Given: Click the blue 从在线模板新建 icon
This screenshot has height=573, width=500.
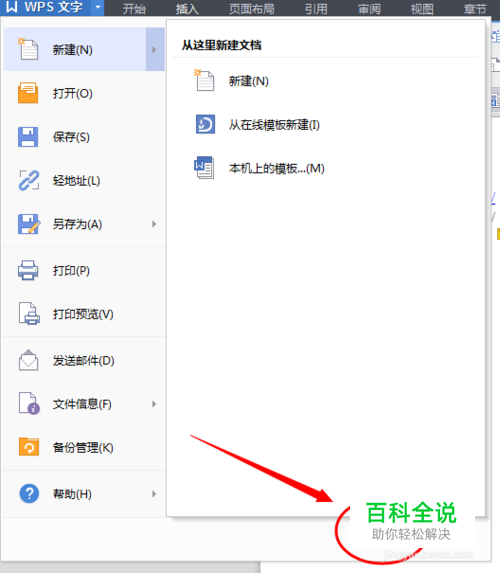Looking at the screenshot, I should pyautogui.click(x=205, y=124).
